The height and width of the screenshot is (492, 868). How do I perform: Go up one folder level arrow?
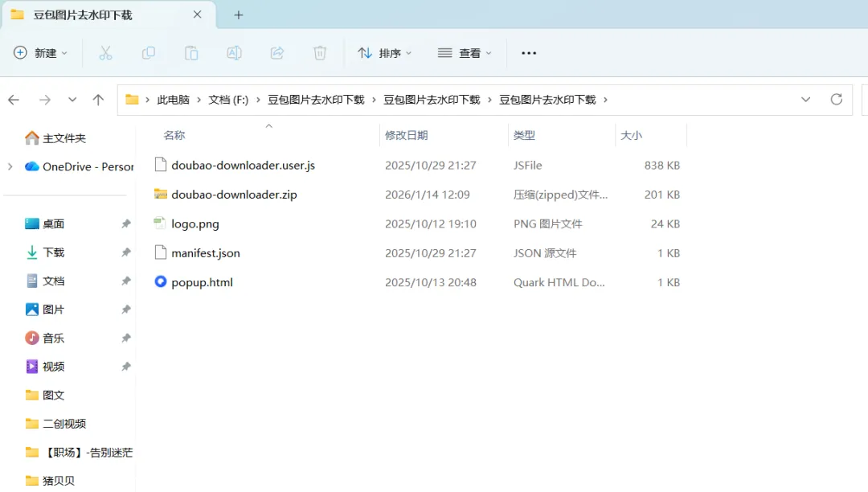point(98,100)
